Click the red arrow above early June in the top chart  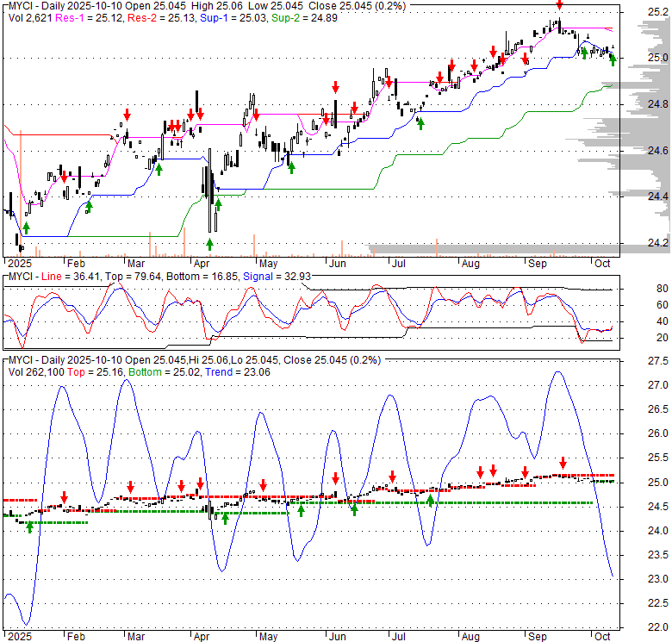(335, 86)
